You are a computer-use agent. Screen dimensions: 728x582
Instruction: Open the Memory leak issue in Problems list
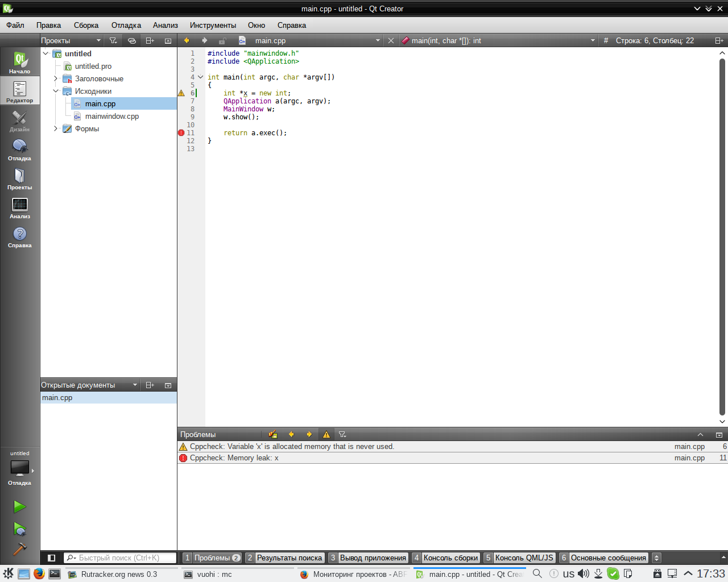tap(234, 458)
